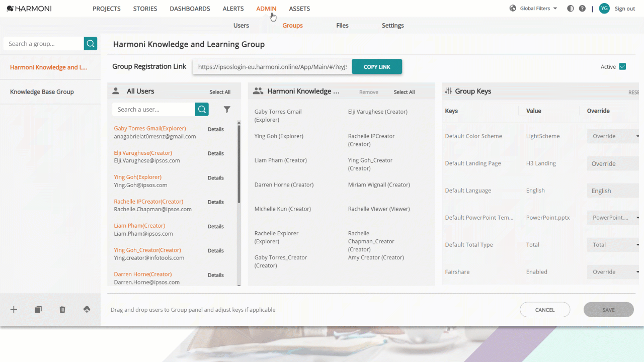Open the STORIES menu

tap(145, 9)
